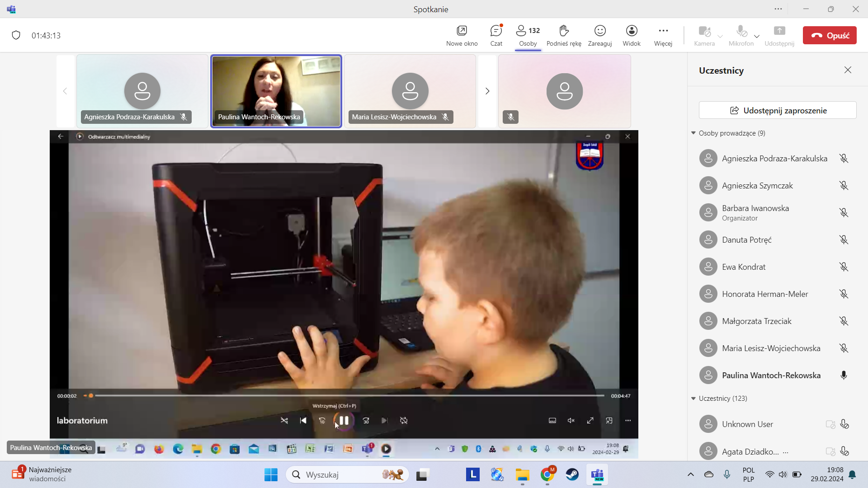Screen dimensions: 868x488
Task: Click the shield security icon beside timer
Action: (x=16, y=35)
